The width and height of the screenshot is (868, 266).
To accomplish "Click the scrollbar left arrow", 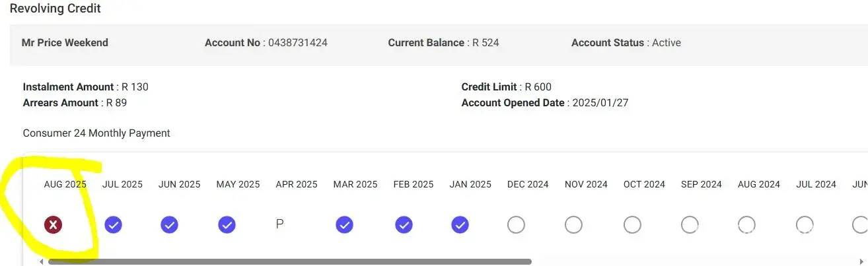I will coord(42,262).
